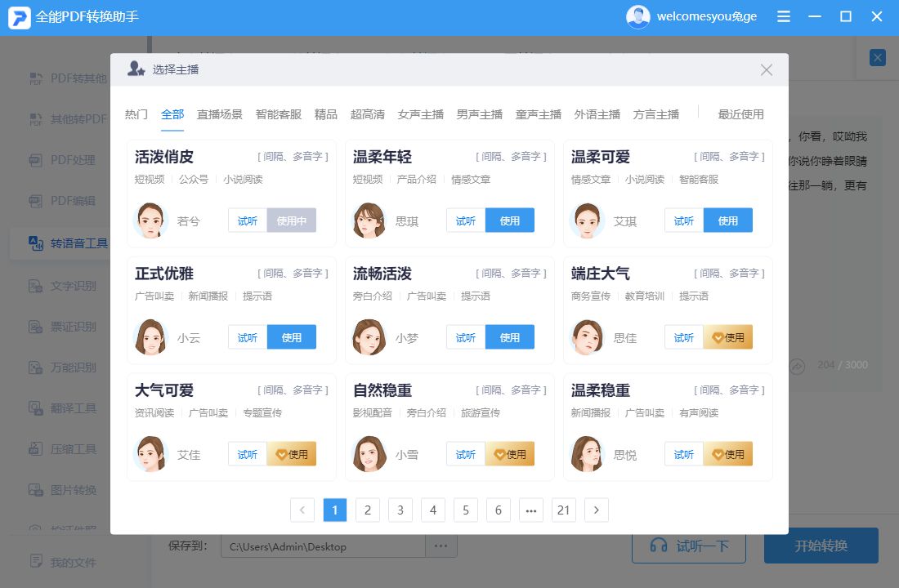The width and height of the screenshot is (899, 588).
Task: Open the 最近使用 tab
Action: coord(740,114)
